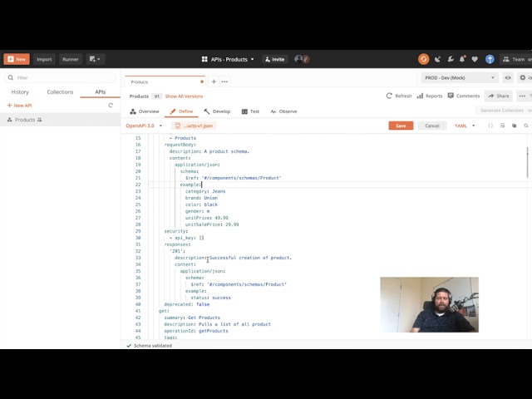Click the file icon on ...ucts-v1.json chip

point(177,126)
